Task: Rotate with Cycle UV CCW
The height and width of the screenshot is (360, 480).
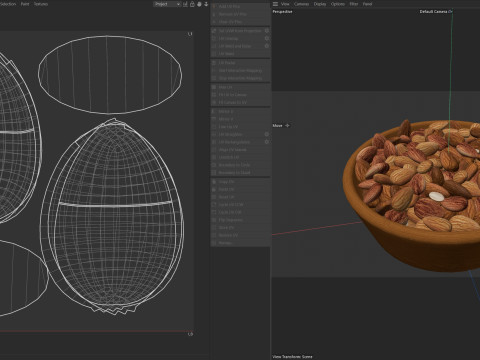Action: click(240, 205)
